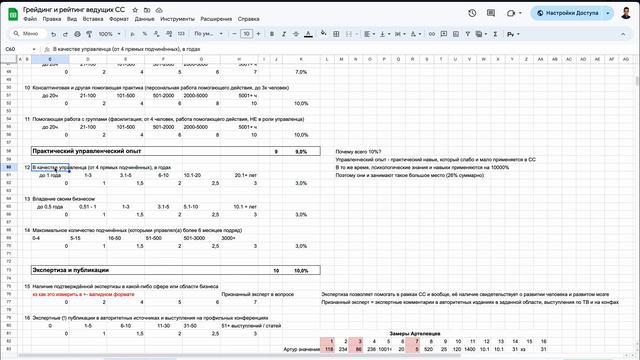
Task: Open the Данные menu
Action: [x=144, y=19]
